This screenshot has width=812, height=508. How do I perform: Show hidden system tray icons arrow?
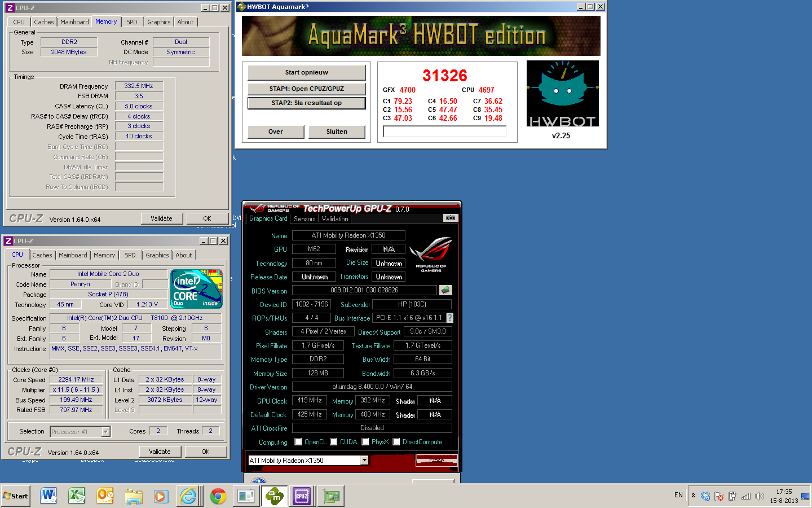pos(693,496)
